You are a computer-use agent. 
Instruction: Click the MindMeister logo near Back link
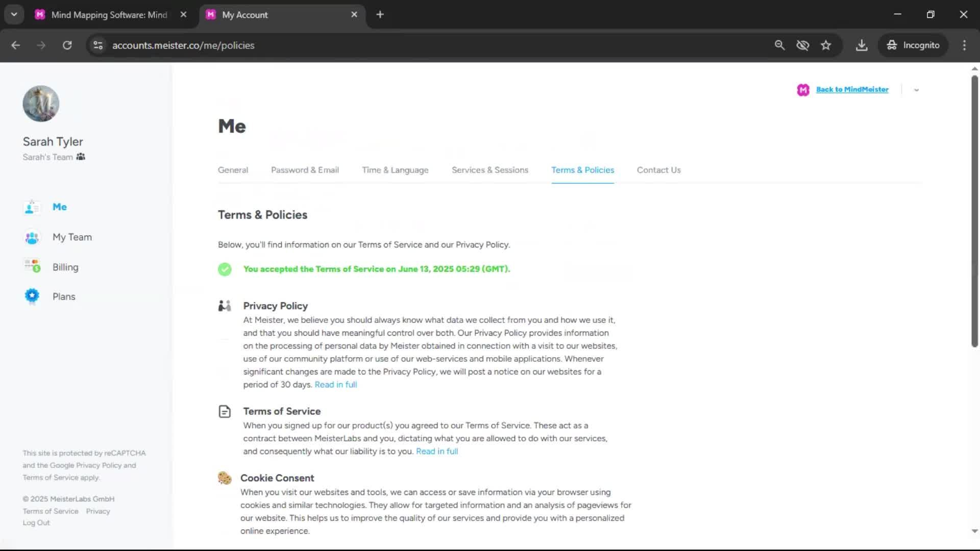pyautogui.click(x=803, y=90)
